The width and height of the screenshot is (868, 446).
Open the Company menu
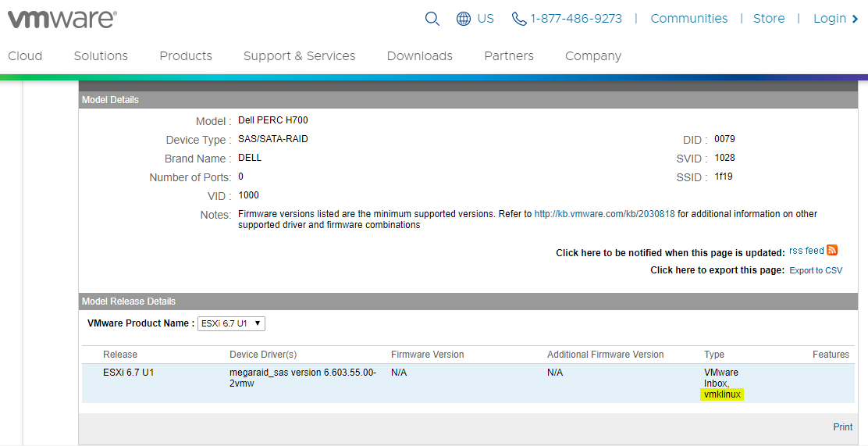coord(593,56)
